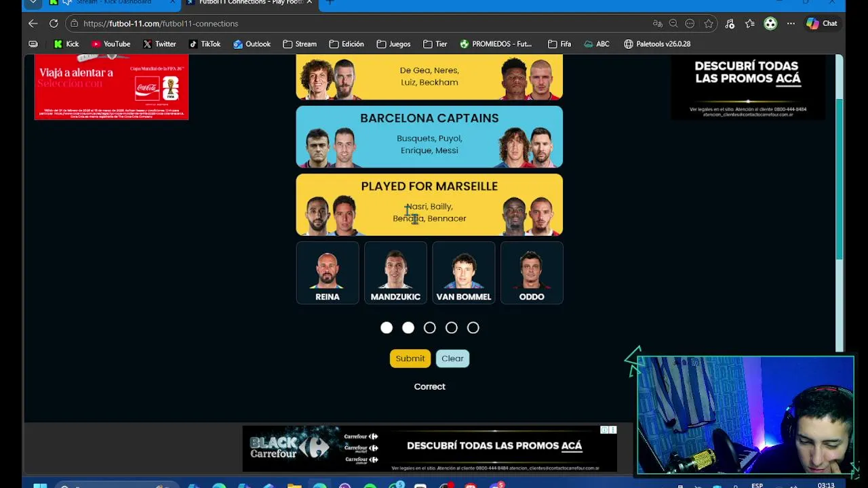868x488 pixels.
Task: Close the Kick Dashboard tab
Action: click(x=173, y=3)
